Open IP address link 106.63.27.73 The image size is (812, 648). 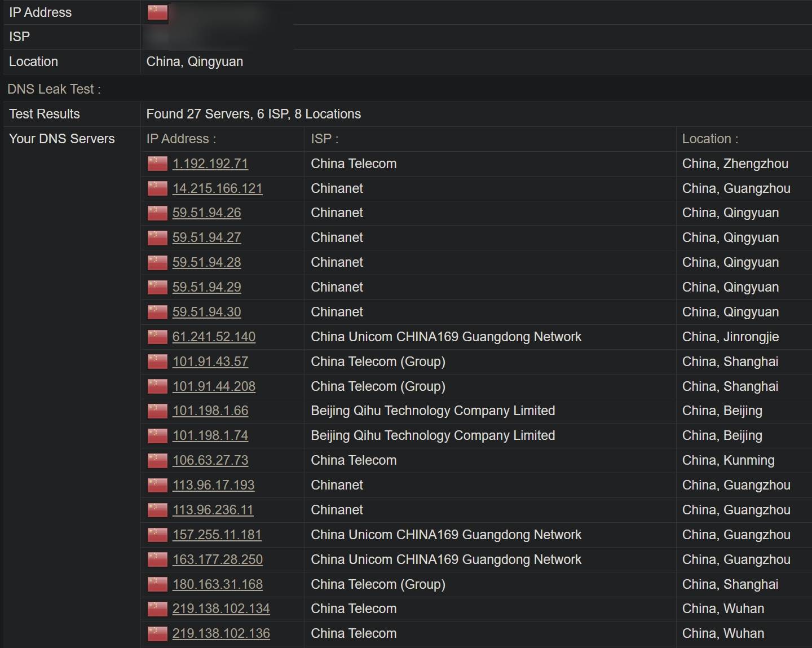[210, 460]
